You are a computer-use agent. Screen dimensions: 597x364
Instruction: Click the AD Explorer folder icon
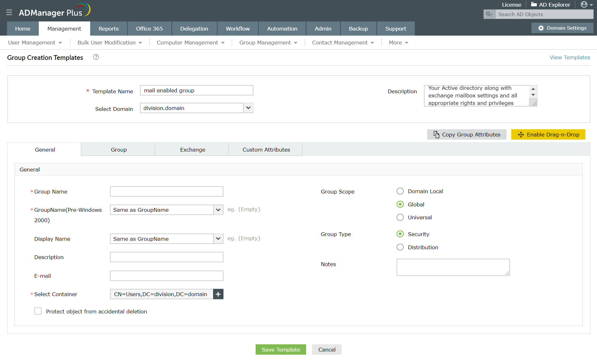[534, 4]
